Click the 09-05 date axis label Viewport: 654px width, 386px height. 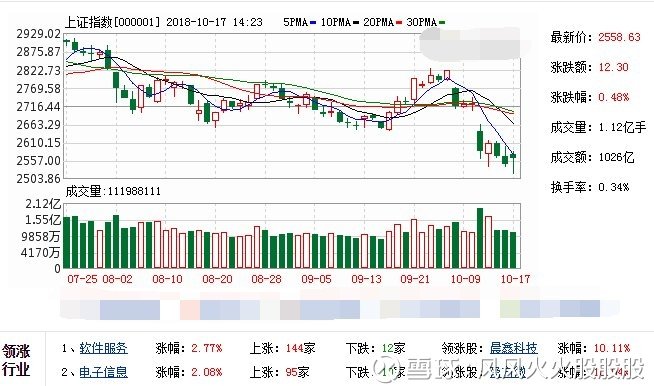pyautogui.click(x=316, y=279)
